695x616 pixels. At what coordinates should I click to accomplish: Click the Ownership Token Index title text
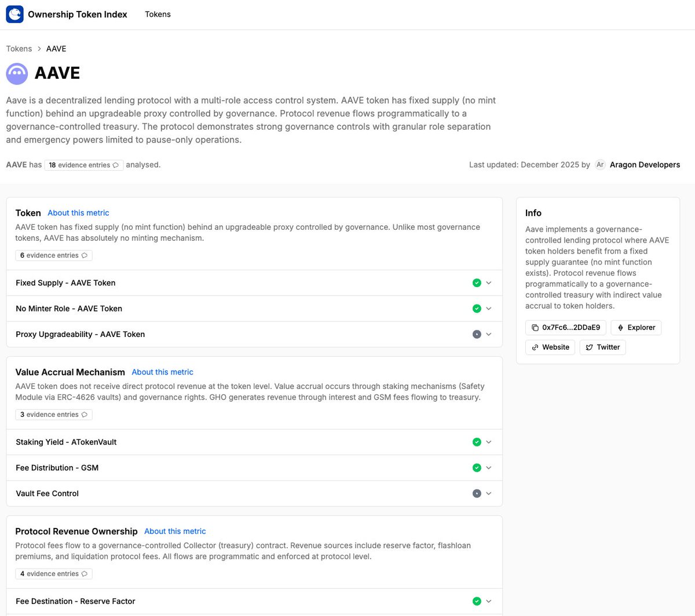78,14
